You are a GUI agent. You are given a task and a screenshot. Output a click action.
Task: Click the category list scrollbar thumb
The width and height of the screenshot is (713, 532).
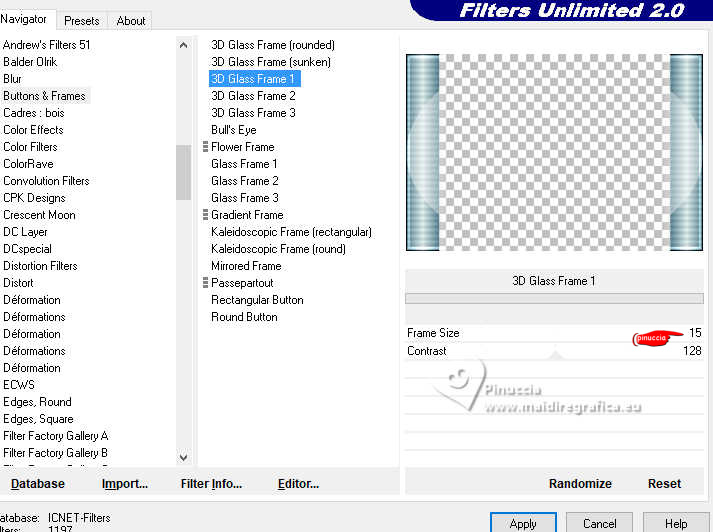184,173
